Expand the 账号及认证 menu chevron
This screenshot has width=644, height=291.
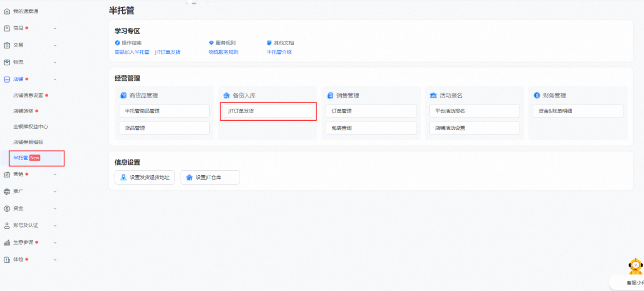click(x=55, y=226)
